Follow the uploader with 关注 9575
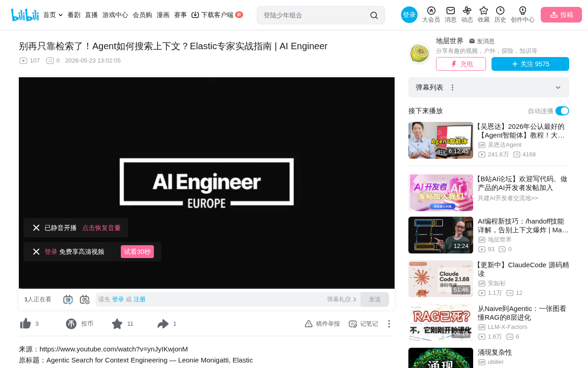Viewport: 588px width, 368px height. (530, 64)
